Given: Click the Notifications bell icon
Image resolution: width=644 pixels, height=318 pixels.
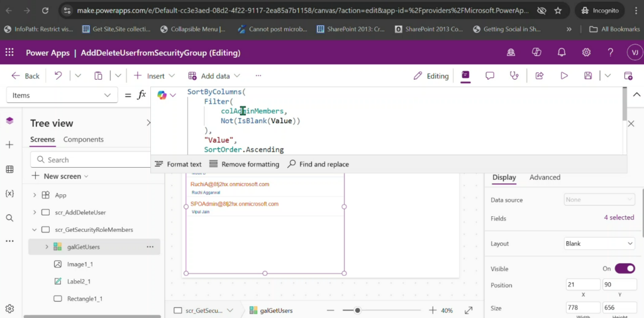Looking at the screenshot, I should [562, 53].
